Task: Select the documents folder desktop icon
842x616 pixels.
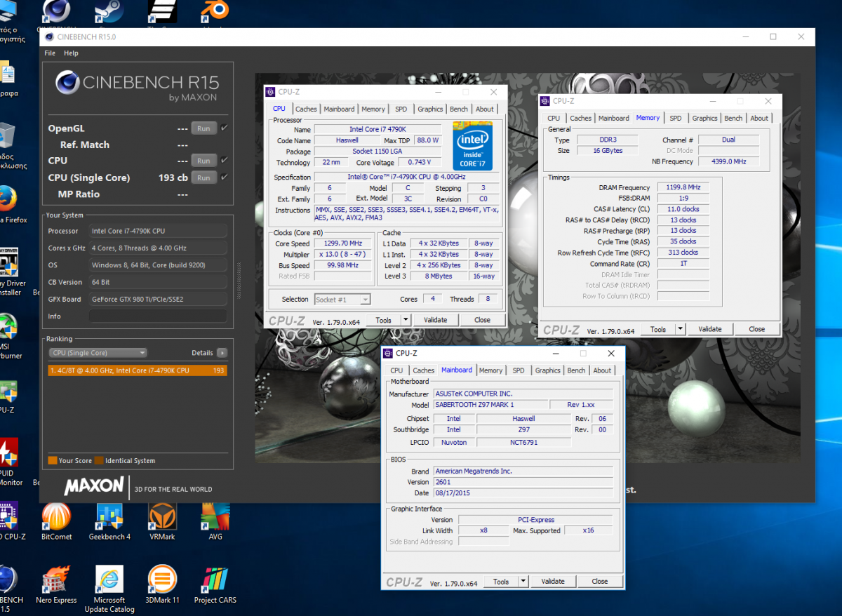Action: tap(8, 79)
